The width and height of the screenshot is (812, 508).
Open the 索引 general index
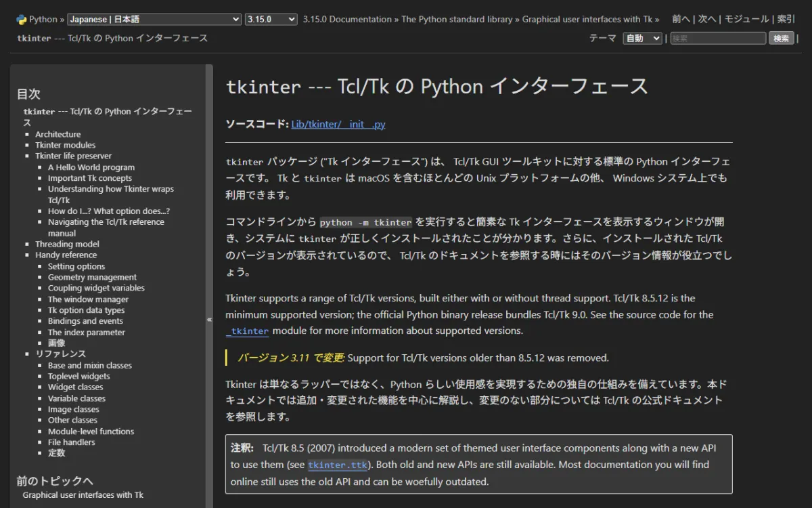click(x=786, y=20)
